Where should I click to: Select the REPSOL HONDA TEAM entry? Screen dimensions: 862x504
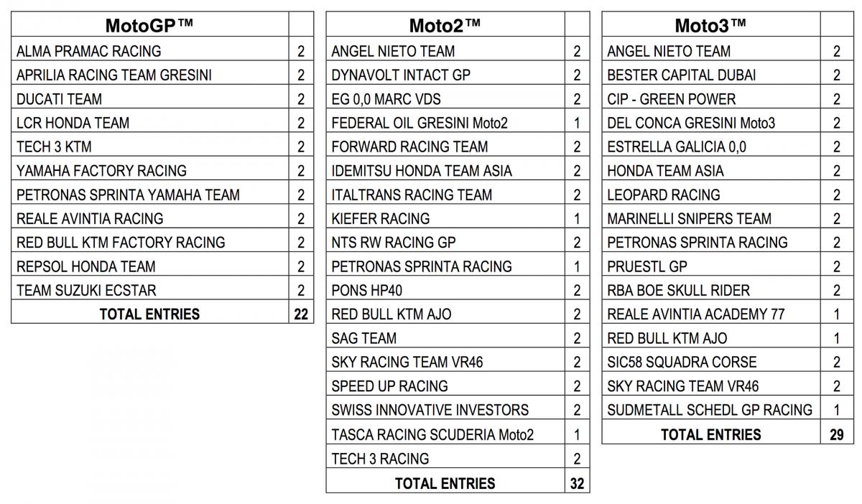tap(86, 266)
